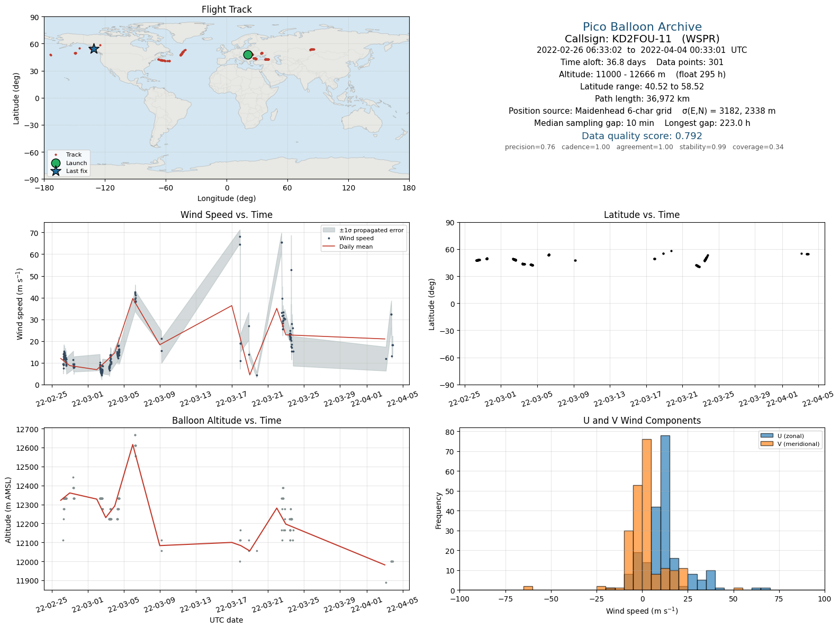Pick the orange V (meridional) legend swatch

point(766,444)
